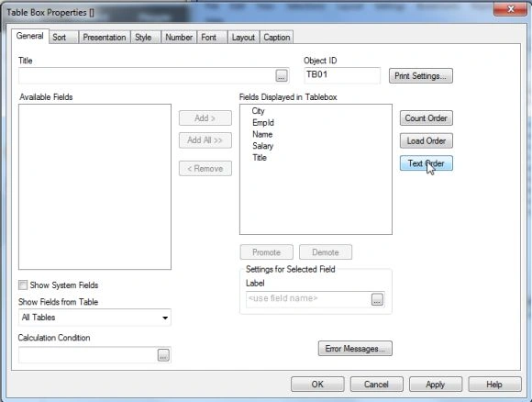Viewport: 532px width, 402px height.
Task: Open Help for this dialog
Action: [494, 384]
